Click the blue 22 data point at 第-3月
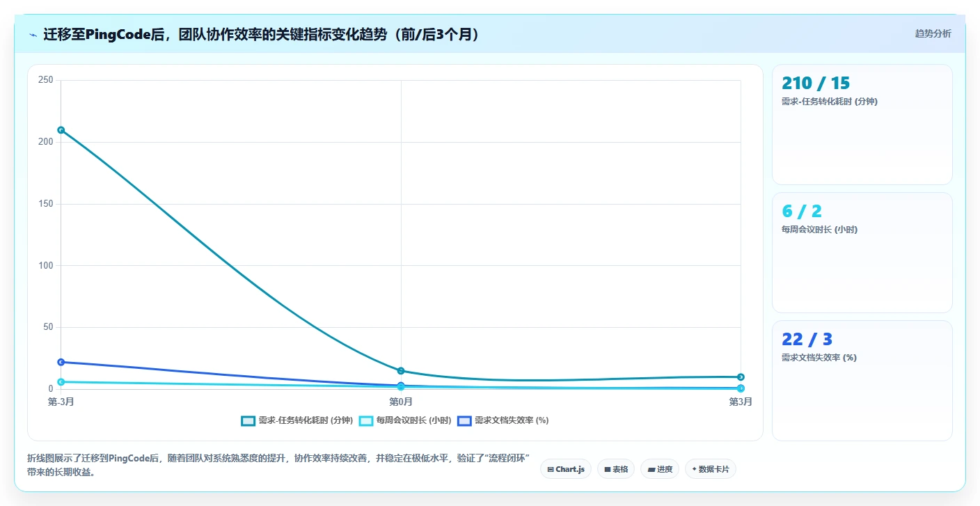Viewport: 980px width, 506px height. tap(61, 362)
